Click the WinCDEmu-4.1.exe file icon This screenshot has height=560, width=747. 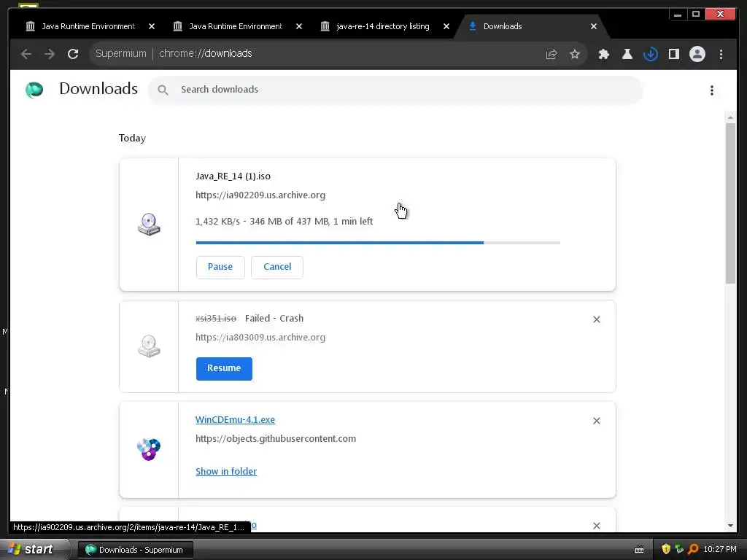(149, 449)
